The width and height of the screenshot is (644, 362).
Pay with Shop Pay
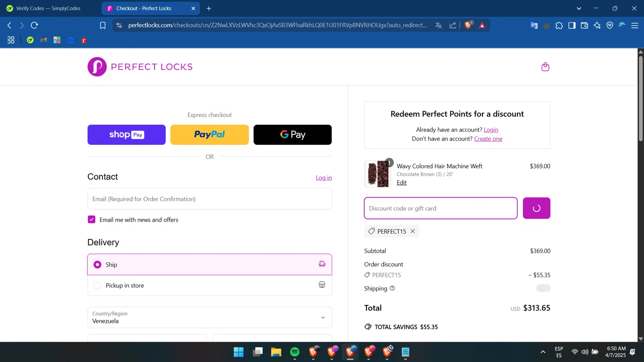pyautogui.click(x=127, y=135)
